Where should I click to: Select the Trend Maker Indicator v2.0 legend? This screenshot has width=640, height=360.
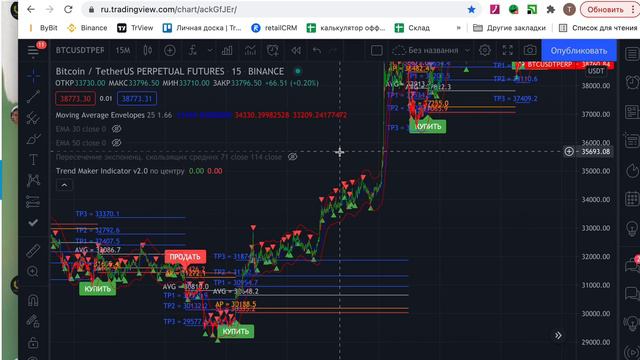click(x=102, y=171)
